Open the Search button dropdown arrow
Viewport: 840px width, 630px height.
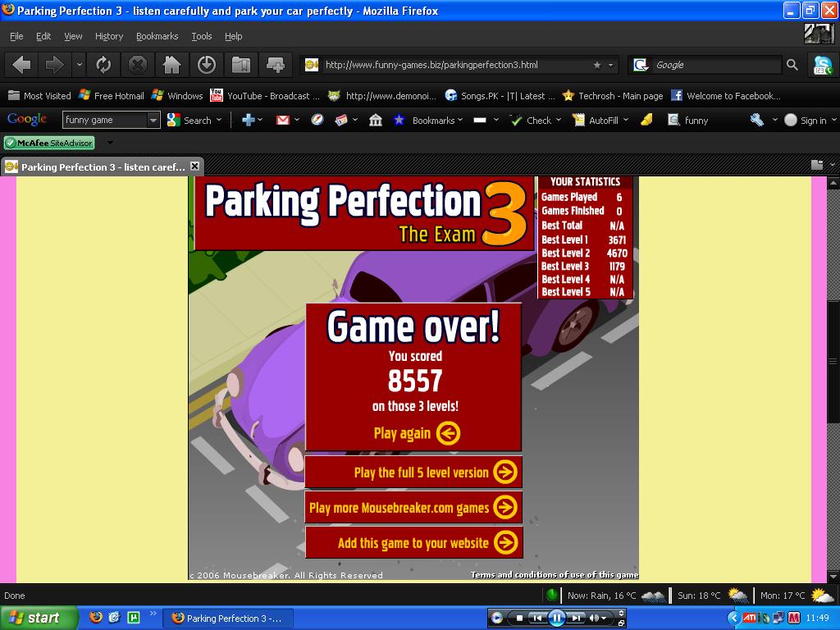click(x=219, y=120)
